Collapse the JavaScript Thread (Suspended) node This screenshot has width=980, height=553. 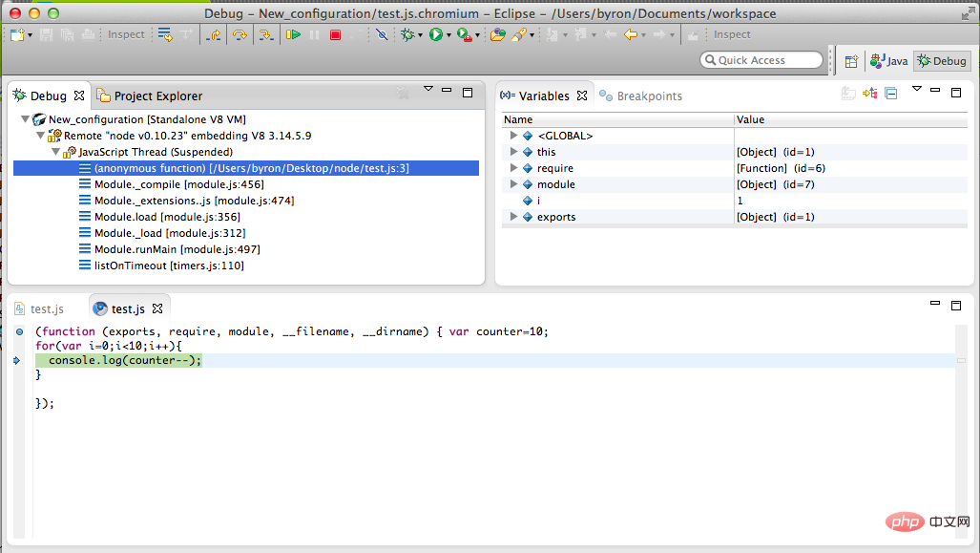click(x=55, y=152)
